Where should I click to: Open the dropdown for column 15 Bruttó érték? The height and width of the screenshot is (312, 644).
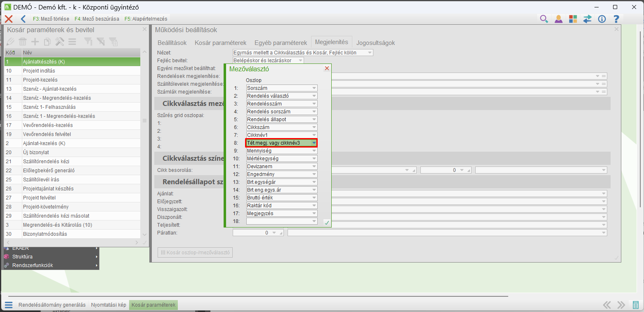coord(314,198)
